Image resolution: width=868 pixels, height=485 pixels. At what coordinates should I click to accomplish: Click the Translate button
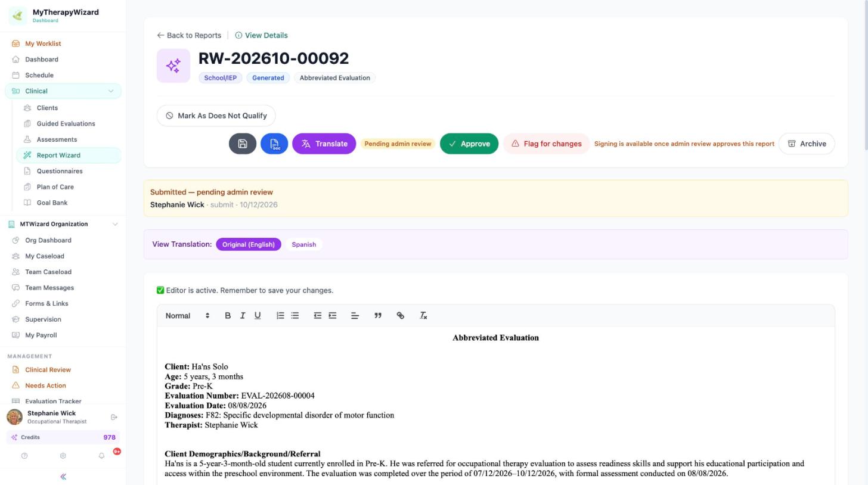click(x=324, y=144)
